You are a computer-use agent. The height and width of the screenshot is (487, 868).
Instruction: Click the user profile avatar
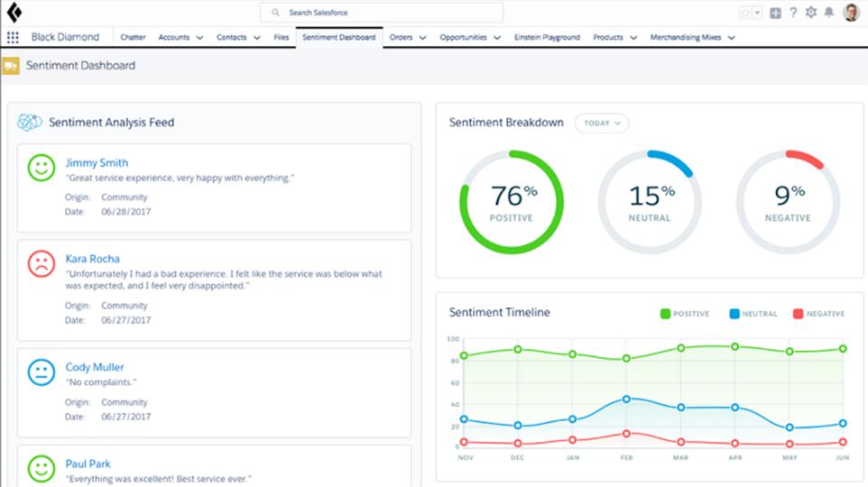[x=851, y=13]
